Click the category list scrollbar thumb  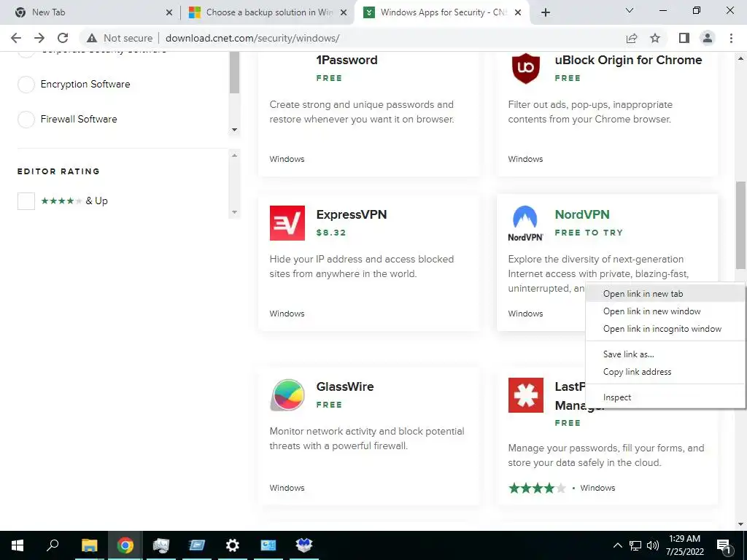[234, 72]
